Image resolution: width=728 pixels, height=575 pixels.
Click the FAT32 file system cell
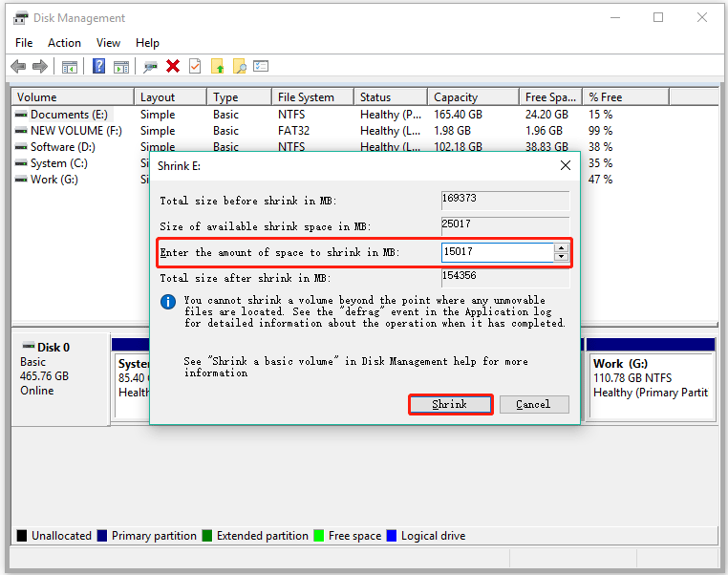pos(293,131)
